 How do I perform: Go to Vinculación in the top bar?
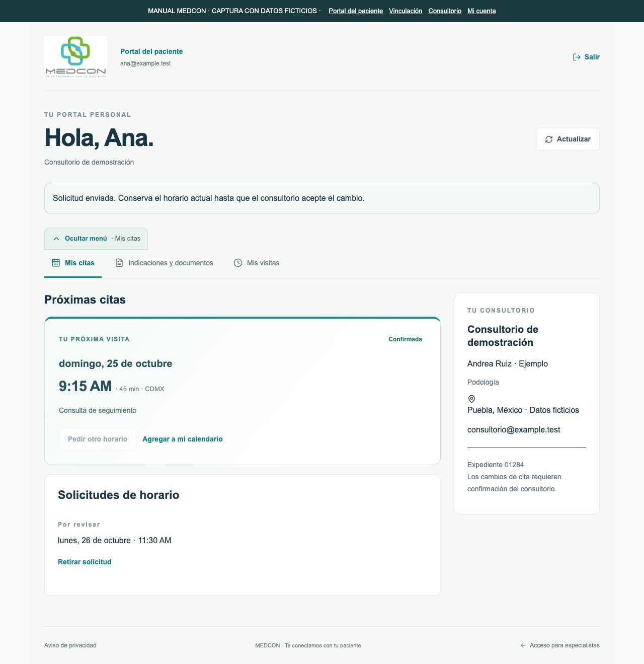pos(406,11)
